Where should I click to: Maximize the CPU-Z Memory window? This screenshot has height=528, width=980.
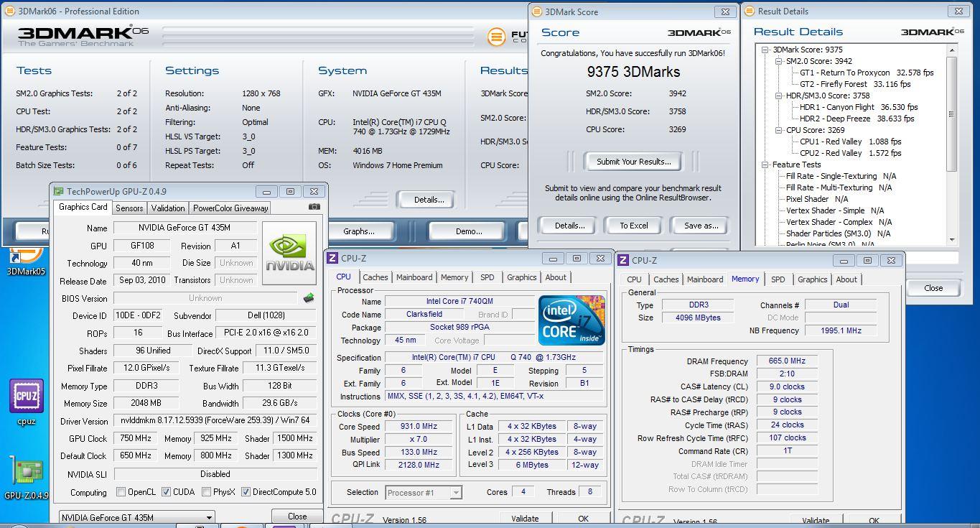[867, 261]
